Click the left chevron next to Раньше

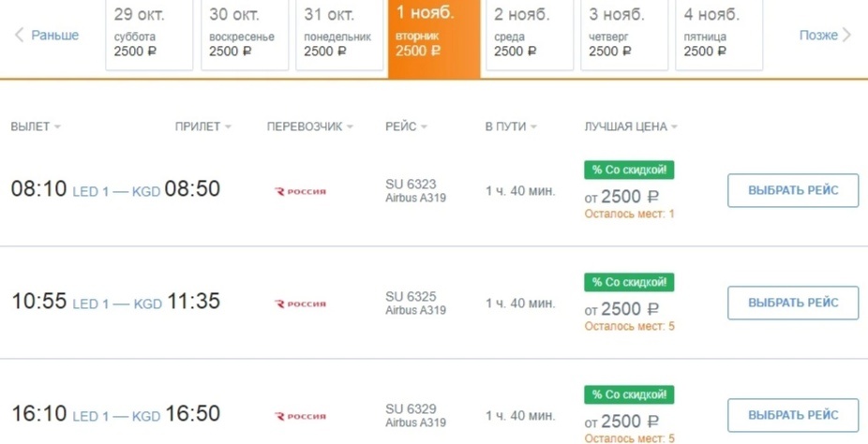point(19,36)
